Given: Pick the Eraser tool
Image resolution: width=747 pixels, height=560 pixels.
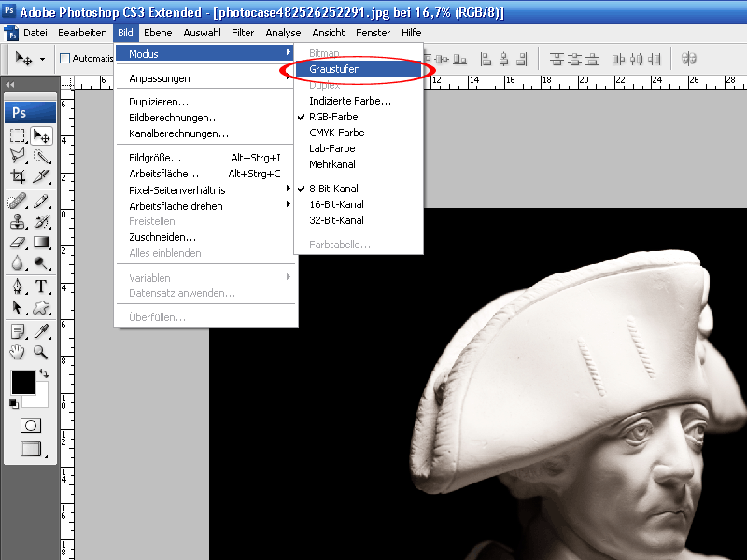Looking at the screenshot, I should pos(18,242).
